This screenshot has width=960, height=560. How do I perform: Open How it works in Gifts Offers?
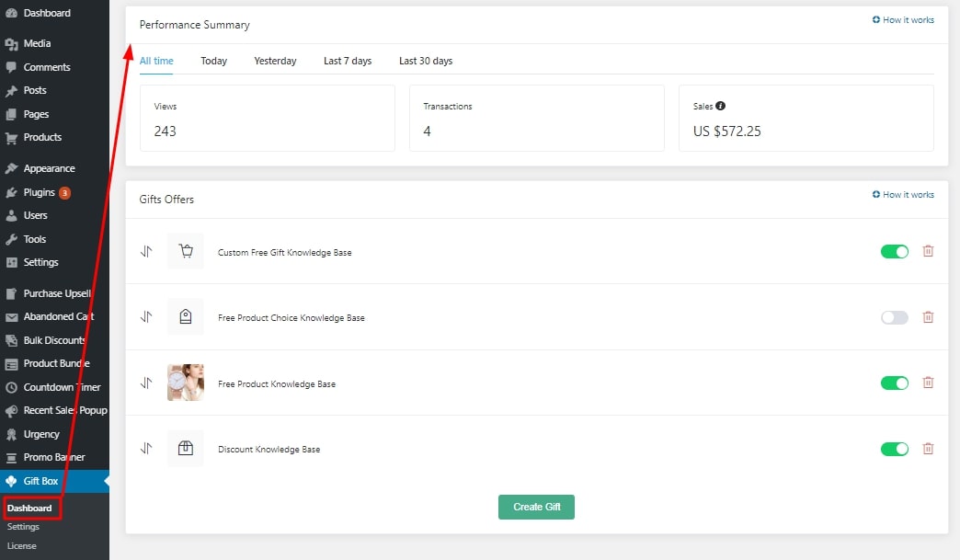coord(903,195)
